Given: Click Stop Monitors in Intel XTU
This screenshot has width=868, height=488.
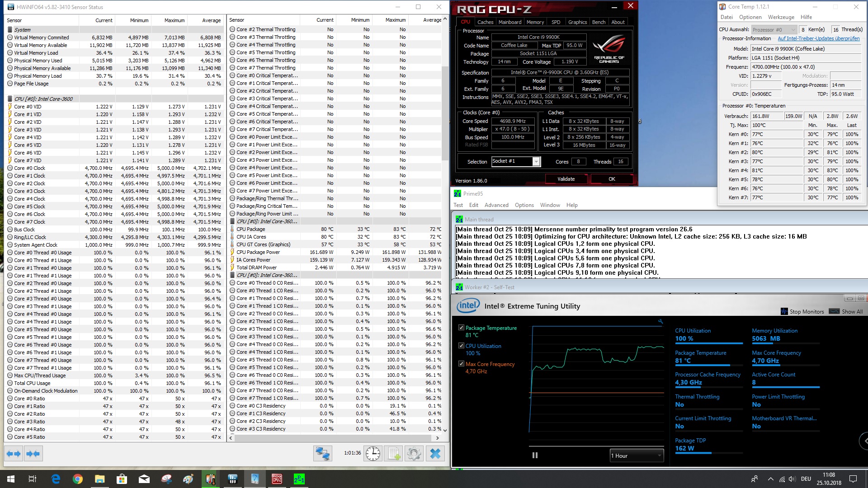Looking at the screenshot, I should 802,311.
